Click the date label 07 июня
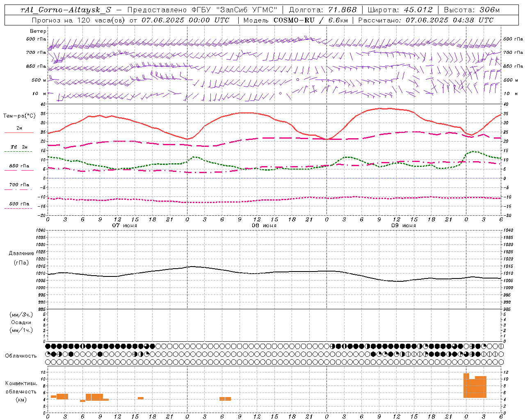The width and height of the screenshot is (525, 420). point(125,226)
